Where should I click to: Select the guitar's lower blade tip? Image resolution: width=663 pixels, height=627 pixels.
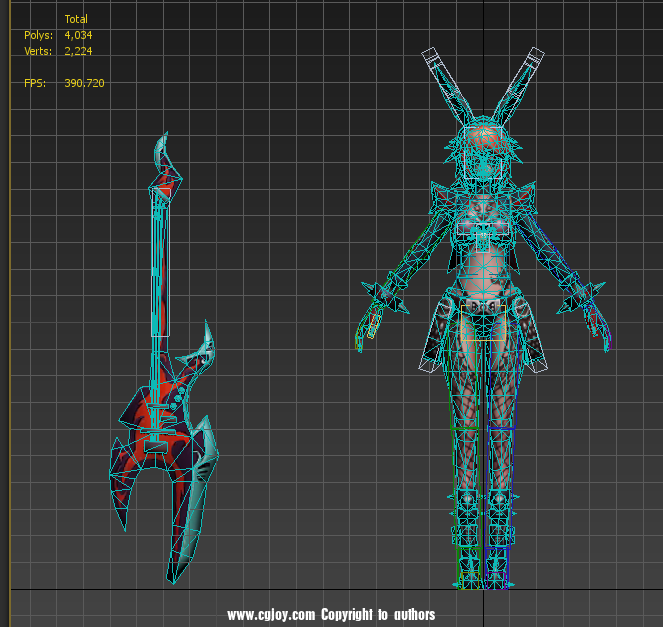pos(174,570)
